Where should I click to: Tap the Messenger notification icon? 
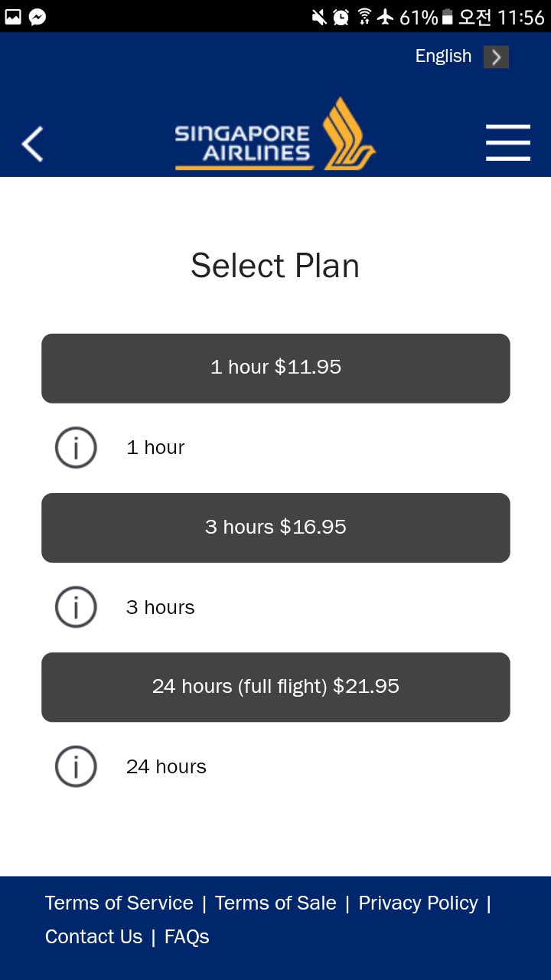[37, 17]
